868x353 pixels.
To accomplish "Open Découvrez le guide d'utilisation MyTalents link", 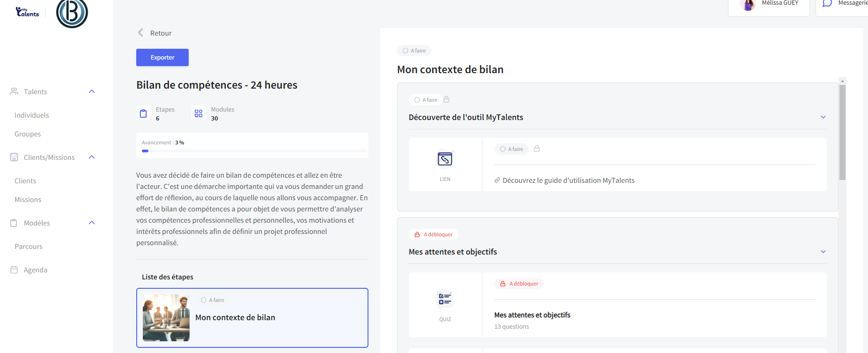I will (568, 180).
